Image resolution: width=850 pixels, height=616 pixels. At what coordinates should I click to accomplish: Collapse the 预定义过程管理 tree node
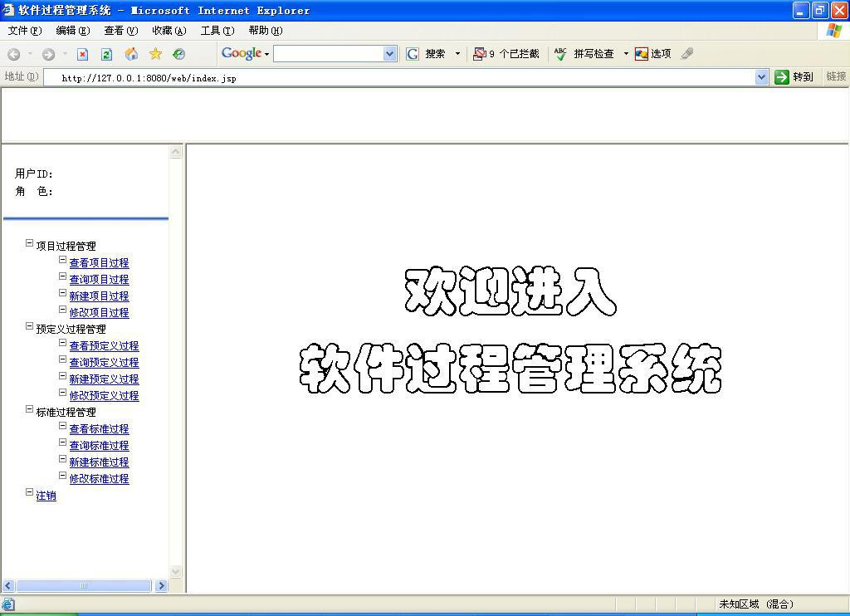pyautogui.click(x=30, y=327)
